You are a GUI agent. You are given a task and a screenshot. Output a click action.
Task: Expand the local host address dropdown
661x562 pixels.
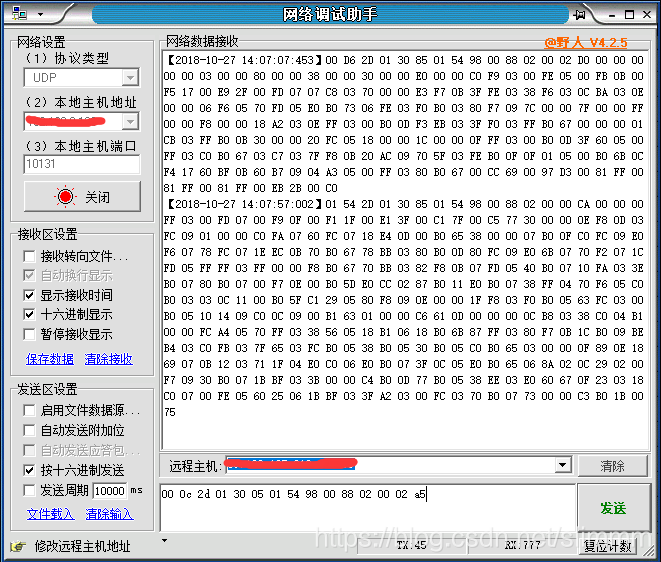pos(130,122)
